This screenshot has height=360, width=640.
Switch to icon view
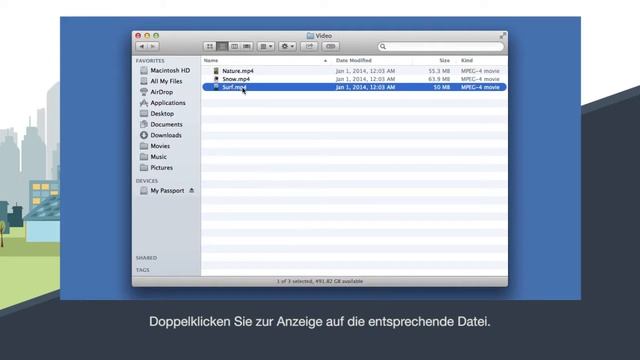210,47
